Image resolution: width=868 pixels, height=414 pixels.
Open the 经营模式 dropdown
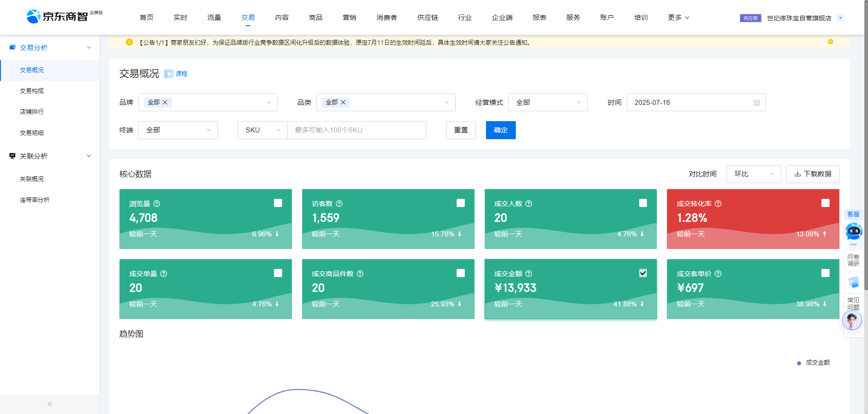[547, 103]
